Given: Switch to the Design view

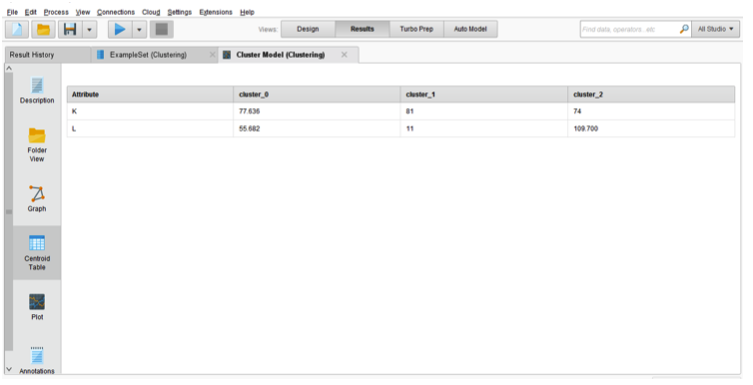Looking at the screenshot, I should (x=308, y=29).
